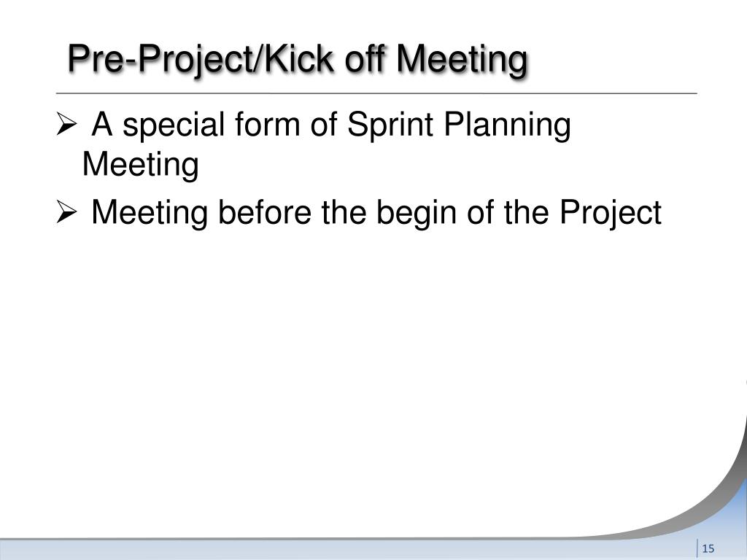Click the word 'off' in the title
The image size is (747, 560).
click(356, 60)
